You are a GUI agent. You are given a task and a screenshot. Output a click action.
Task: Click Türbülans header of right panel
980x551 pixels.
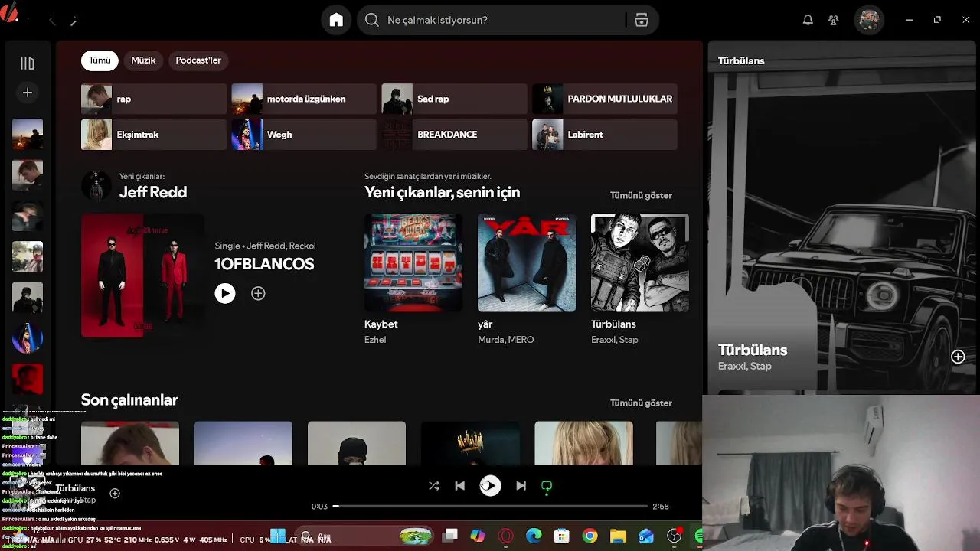[x=741, y=61]
